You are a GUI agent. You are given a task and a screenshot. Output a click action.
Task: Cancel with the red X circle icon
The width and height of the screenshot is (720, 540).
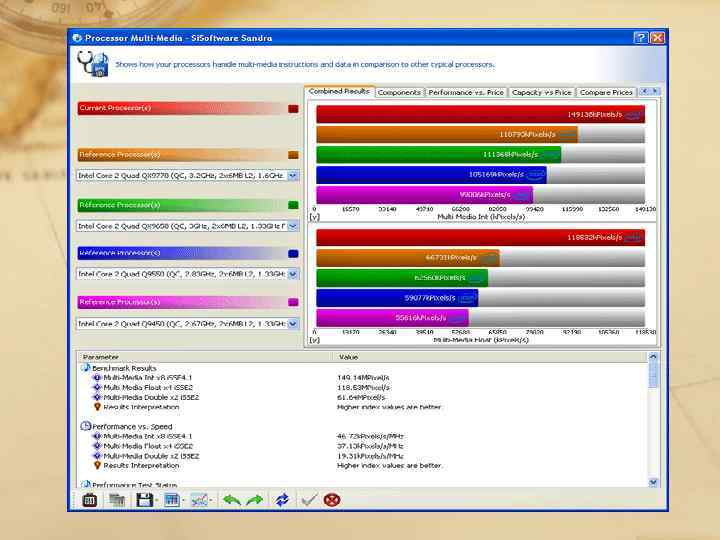tap(332, 500)
